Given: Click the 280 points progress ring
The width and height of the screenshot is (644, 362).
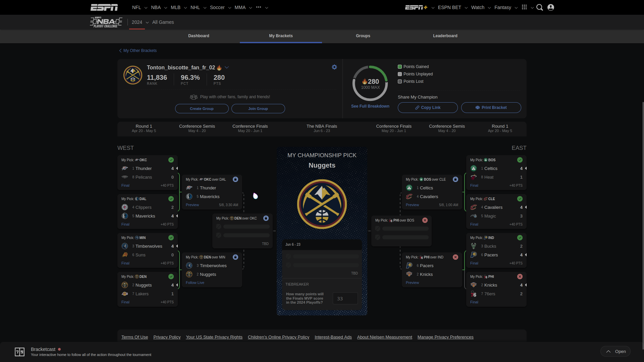Looking at the screenshot, I should point(370,83).
